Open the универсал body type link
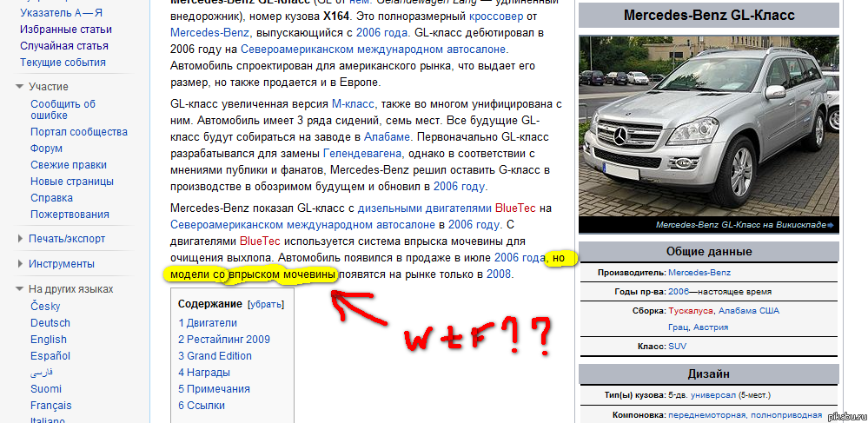868x423 pixels. coord(713,395)
